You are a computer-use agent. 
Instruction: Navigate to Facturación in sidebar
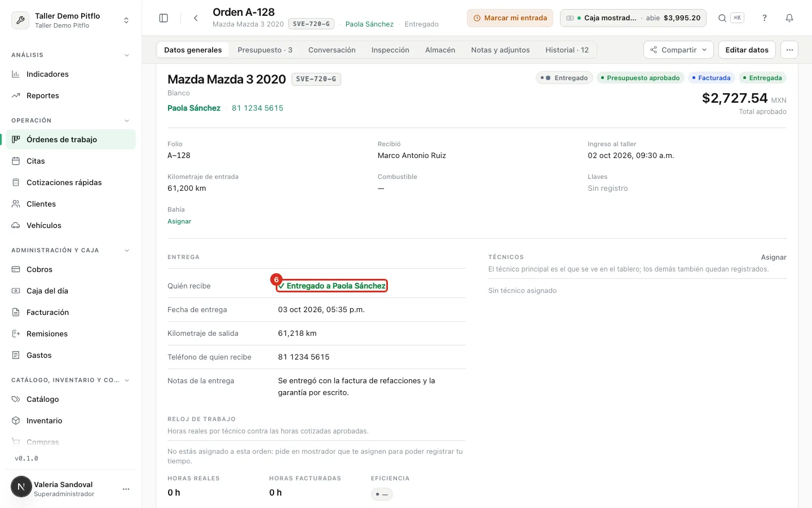(x=71, y=312)
